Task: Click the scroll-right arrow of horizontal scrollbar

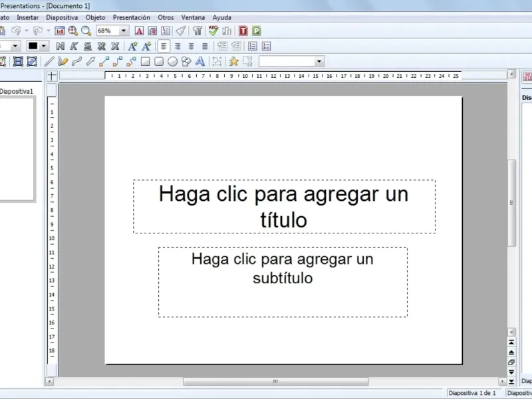Action: pyautogui.click(x=503, y=382)
